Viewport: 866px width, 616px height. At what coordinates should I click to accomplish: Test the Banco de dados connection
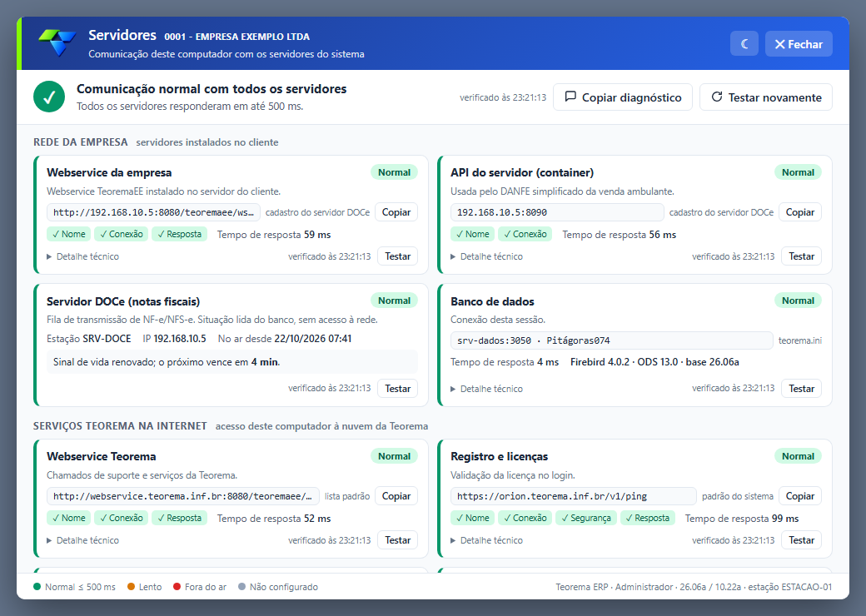[801, 388]
